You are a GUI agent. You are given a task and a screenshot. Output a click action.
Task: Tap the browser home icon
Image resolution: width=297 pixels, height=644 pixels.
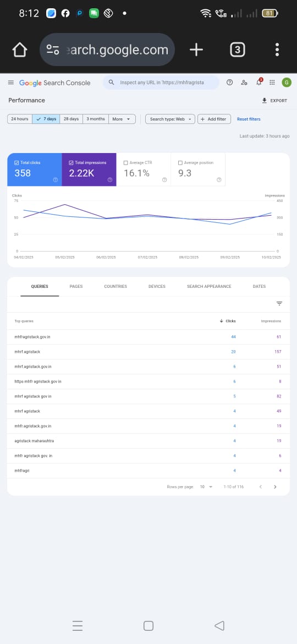[x=20, y=50]
